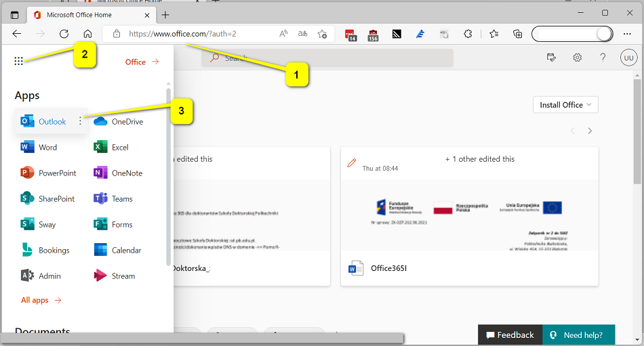The height and width of the screenshot is (346, 644).
Task: Click the tab actions menu icon
Action: (x=15, y=15)
